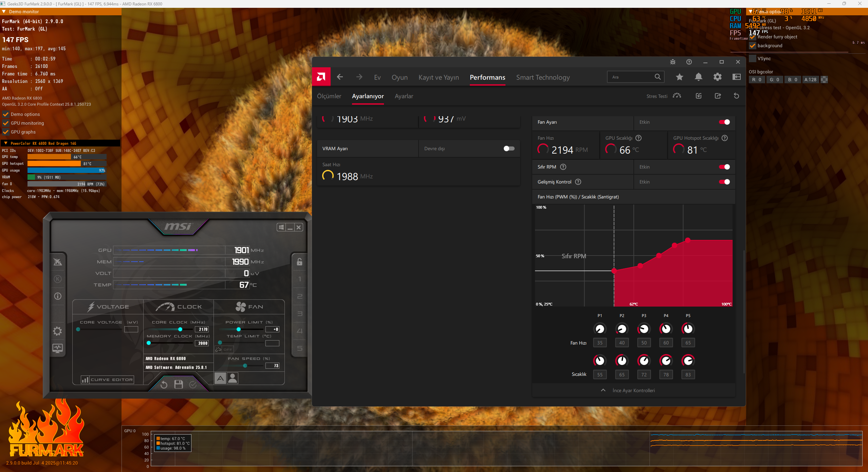Click the profile lock icon in Afterburner
The image size is (868, 472).
click(x=299, y=262)
